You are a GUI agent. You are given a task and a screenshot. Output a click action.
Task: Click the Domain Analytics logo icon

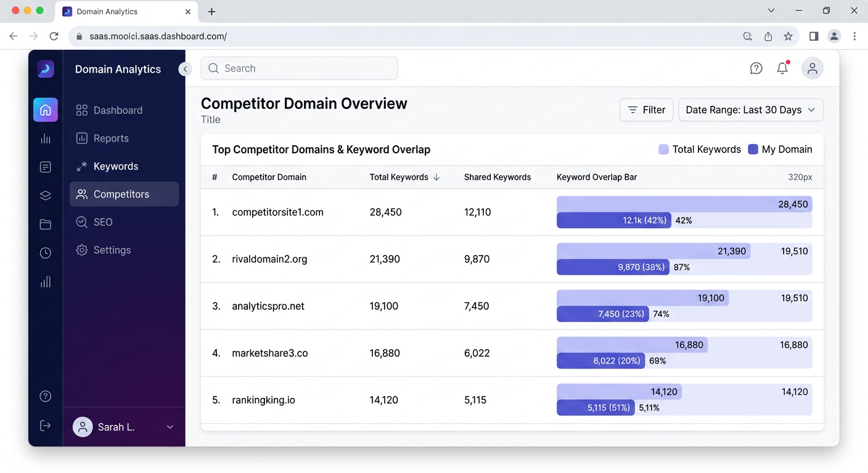[46, 69]
